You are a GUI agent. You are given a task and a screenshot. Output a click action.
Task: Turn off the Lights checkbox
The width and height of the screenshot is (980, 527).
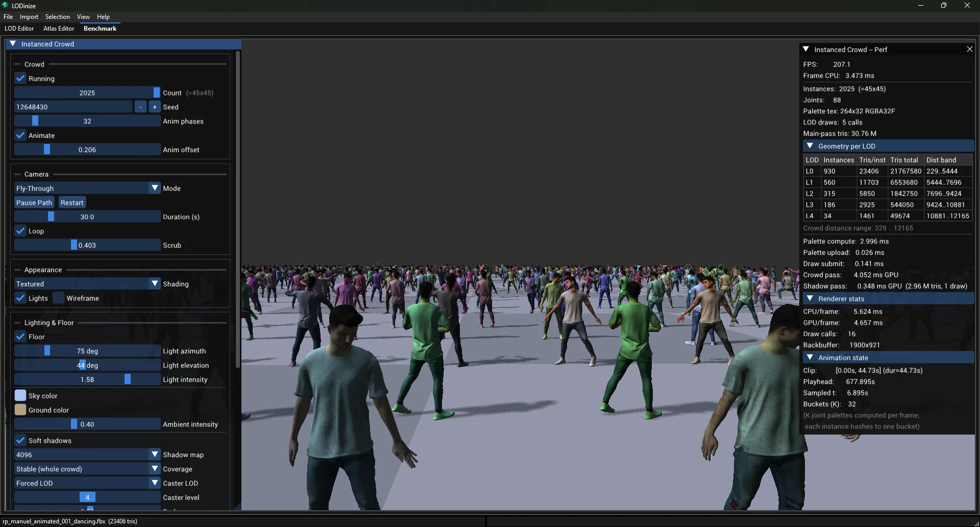(x=20, y=298)
